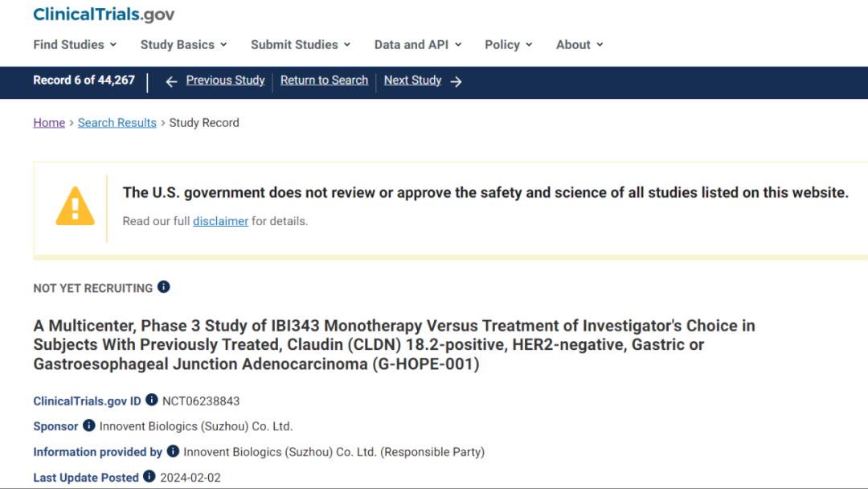Navigate to Home breadcrumb
The height and width of the screenshot is (489, 868).
49,123
